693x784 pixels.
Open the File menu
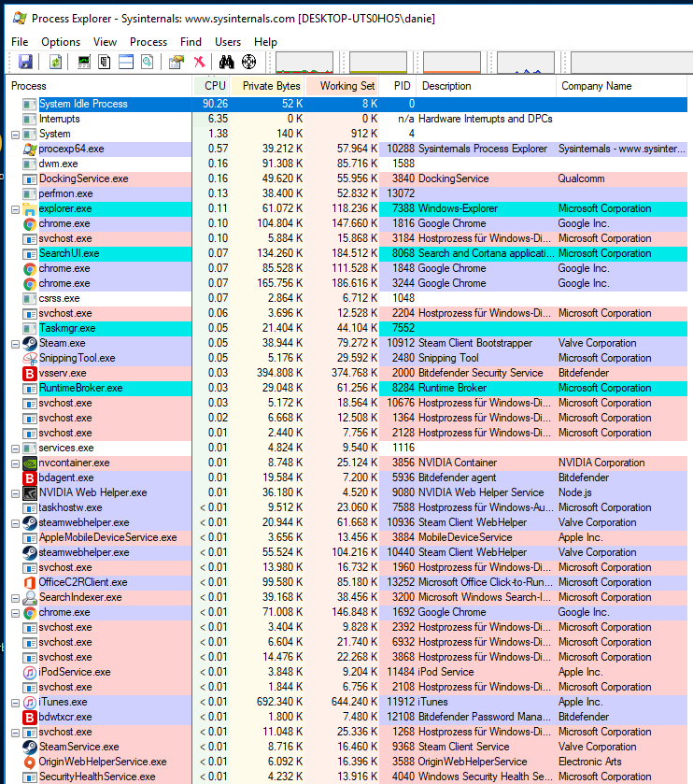pyautogui.click(x=20, y=42)
